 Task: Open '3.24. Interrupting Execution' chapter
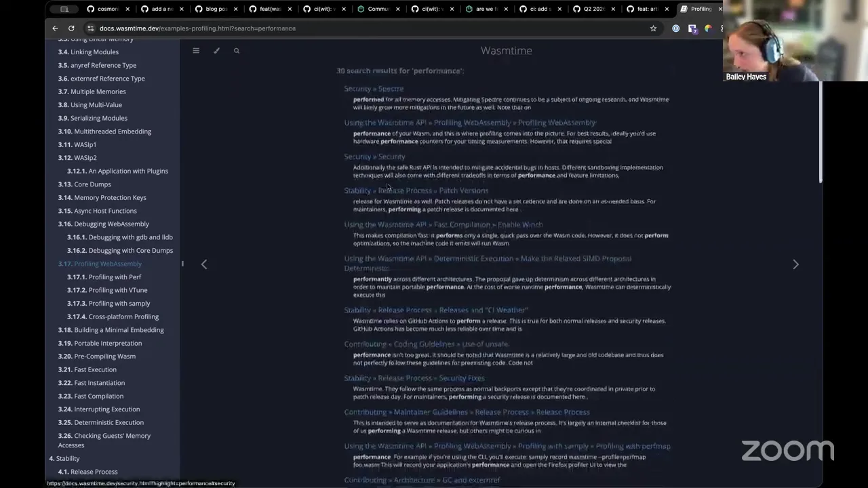click(x=98, y=409)
